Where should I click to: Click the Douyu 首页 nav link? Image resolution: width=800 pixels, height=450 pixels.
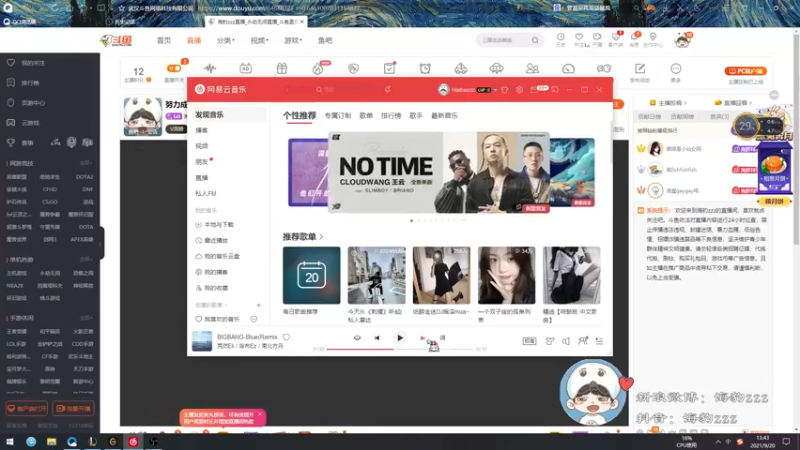coord(164,40)
